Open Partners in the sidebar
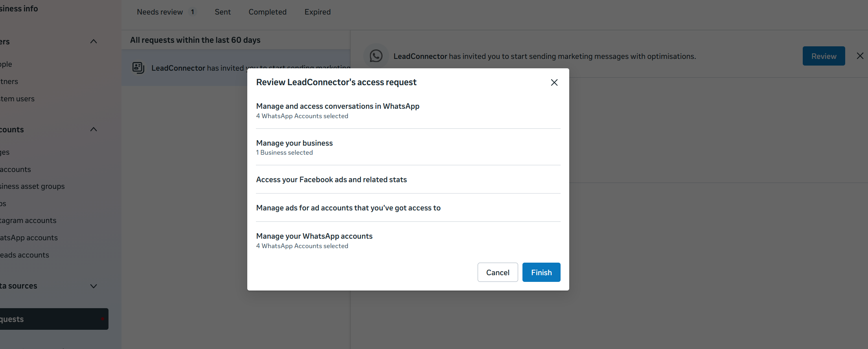This screenshot has width=868, height=349. tap(9, 82)
